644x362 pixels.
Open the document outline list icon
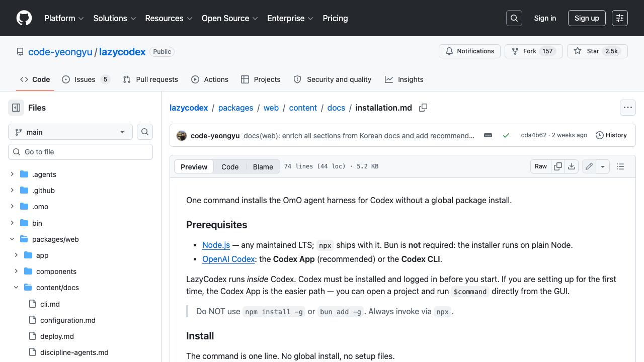click(x=620, y=166)
